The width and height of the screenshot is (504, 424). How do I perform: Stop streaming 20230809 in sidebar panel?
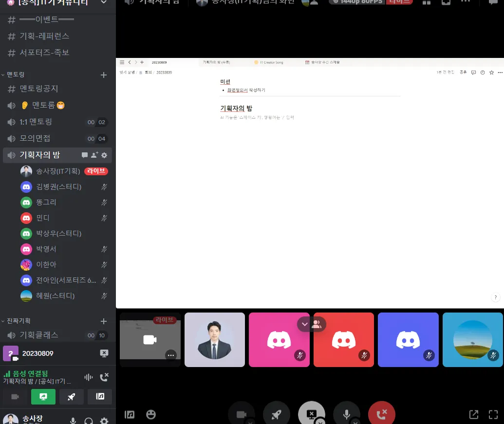(x=104, y=353)
